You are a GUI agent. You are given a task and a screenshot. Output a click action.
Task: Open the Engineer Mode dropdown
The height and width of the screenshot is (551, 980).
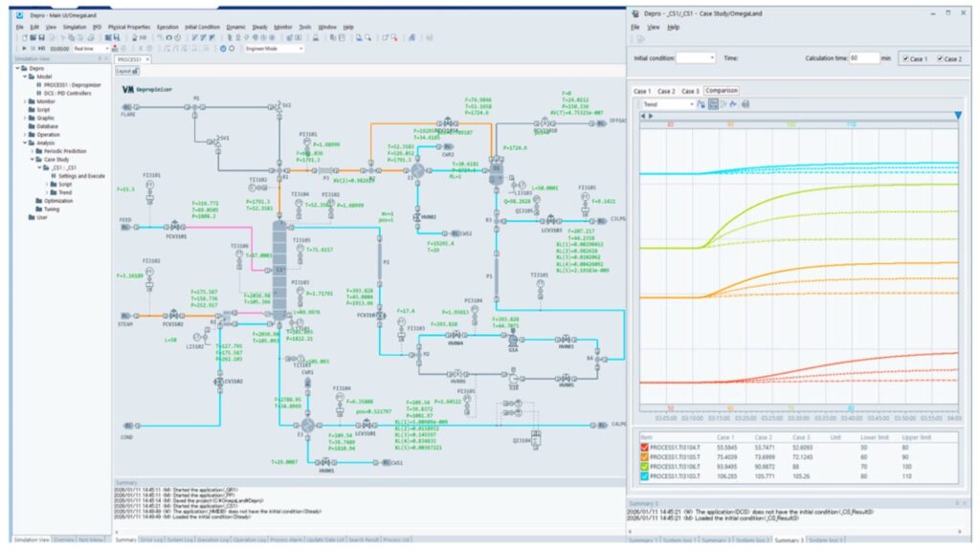300,48
